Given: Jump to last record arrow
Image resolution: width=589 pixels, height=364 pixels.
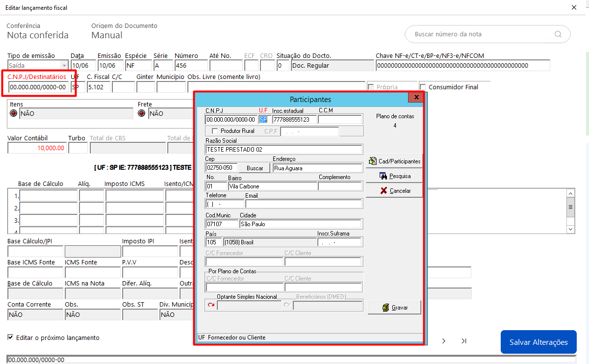Looking at the screenshot, I should [x=464, y=341].
